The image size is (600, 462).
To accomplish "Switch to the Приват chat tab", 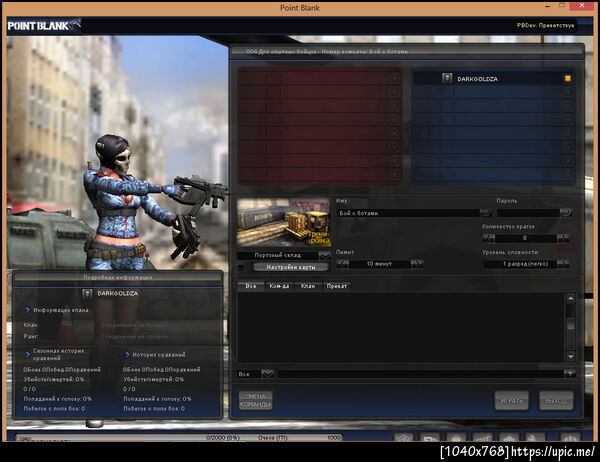I will pyautogui.click(x=337, y=286).
